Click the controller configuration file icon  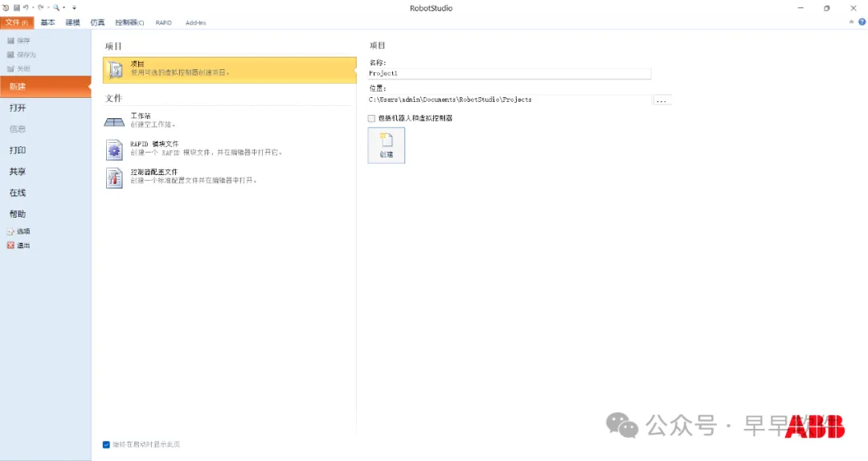coord(115,177)
